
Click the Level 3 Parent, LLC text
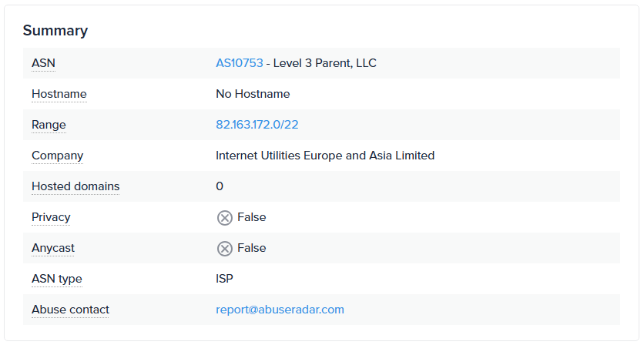click(x=325, y=63)
